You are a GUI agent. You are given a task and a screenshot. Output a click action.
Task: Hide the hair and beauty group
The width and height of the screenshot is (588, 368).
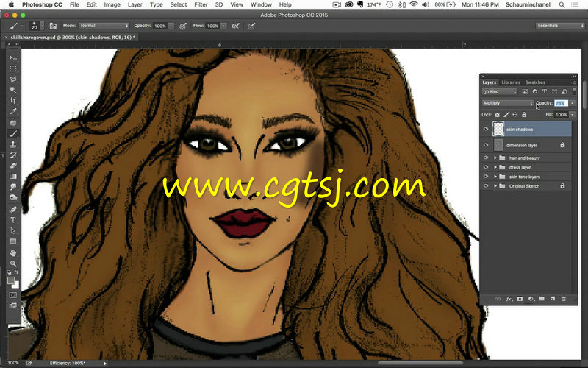486,158
